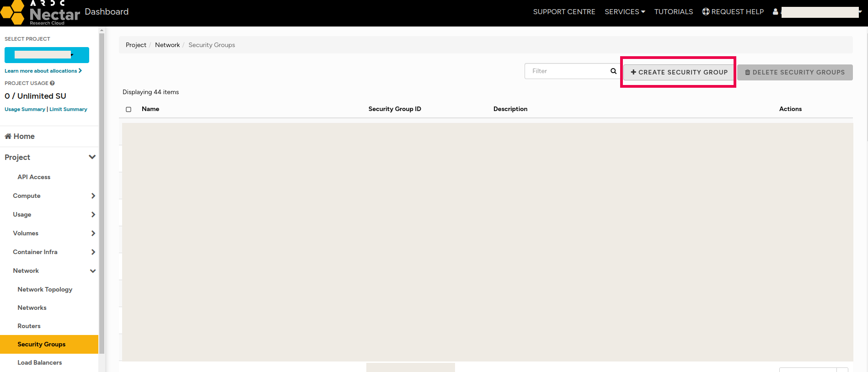Screen dimensions: 868x372
Task: Click Create Security Group button
Action: [x=679, y=72]
